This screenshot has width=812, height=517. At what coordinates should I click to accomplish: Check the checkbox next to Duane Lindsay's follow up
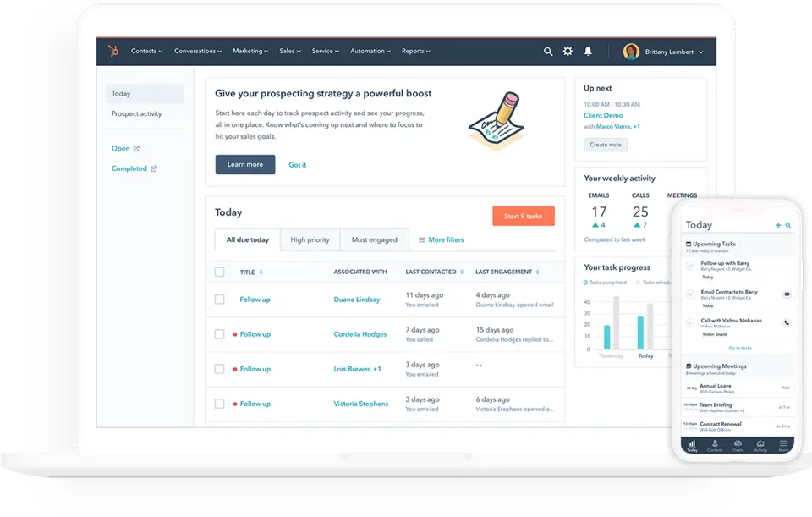pyautogui.click(x=219, y=299)
